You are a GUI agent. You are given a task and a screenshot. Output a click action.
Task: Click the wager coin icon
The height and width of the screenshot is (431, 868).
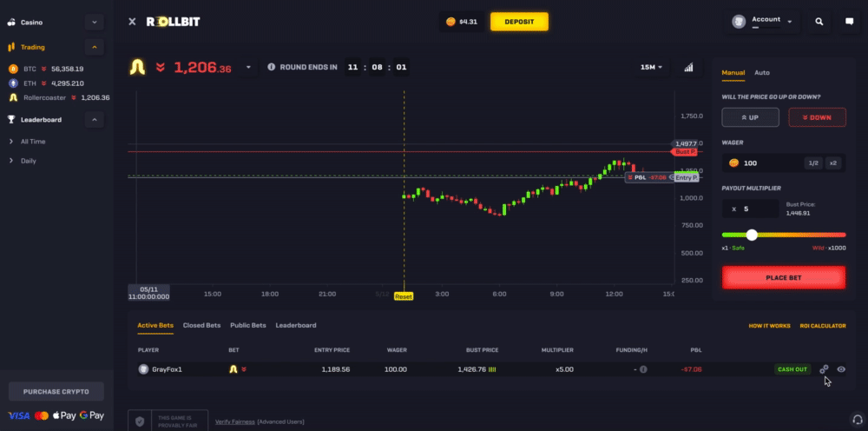click(x=734, y=162)
